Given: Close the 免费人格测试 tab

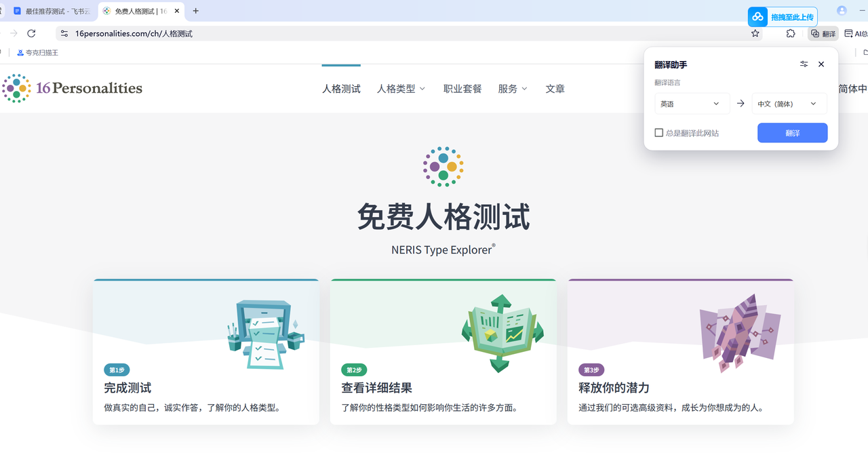Looking at the screenshot, I should coord(177,11).
